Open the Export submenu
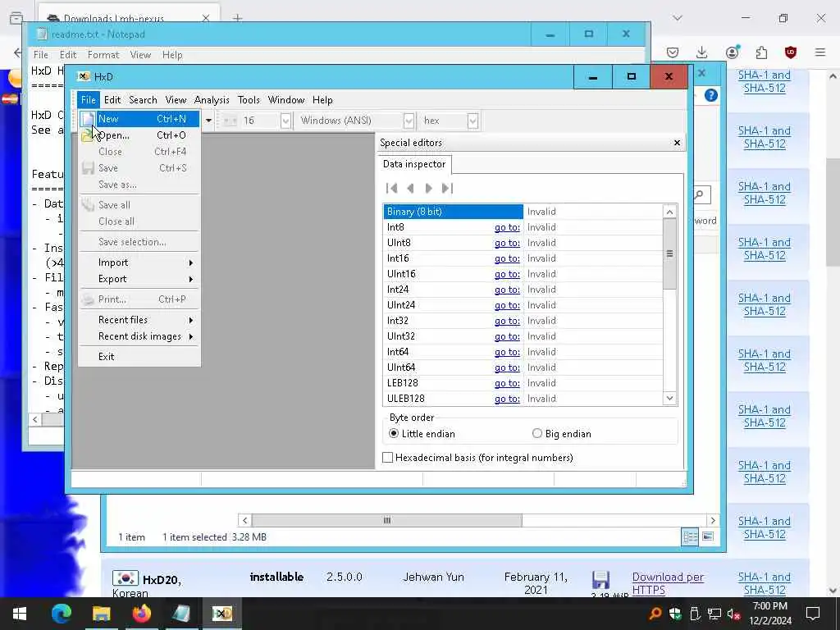Screen dimensions: 840x630 [139, 279]
